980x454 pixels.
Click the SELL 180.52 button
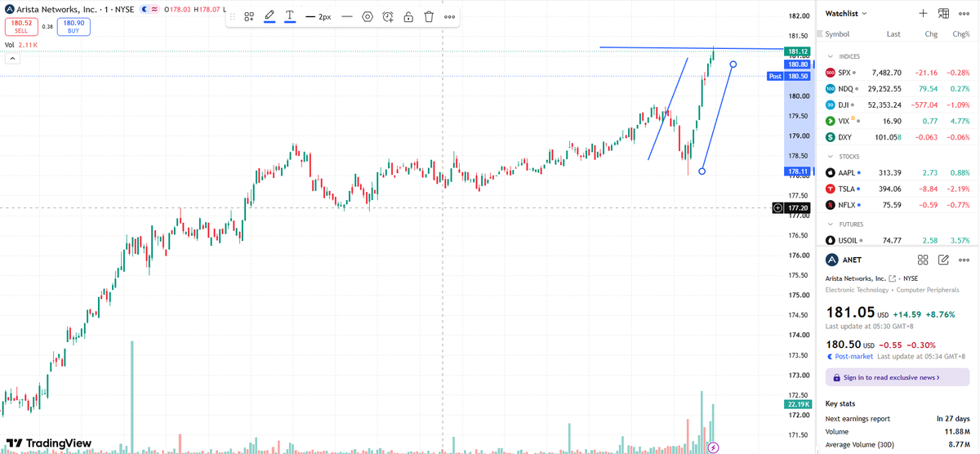pyautogui.click(x=22, y=27)
